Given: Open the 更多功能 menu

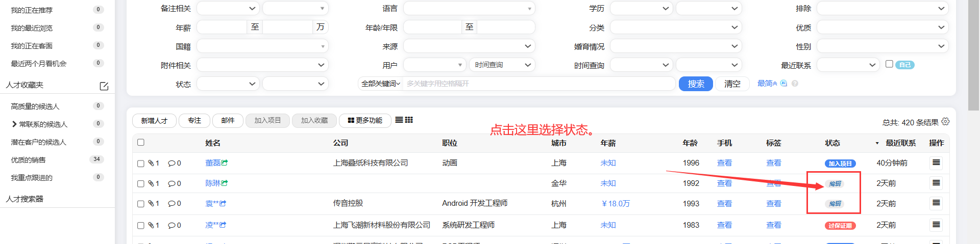Looking at the screenshot, I should pos(365,121).
